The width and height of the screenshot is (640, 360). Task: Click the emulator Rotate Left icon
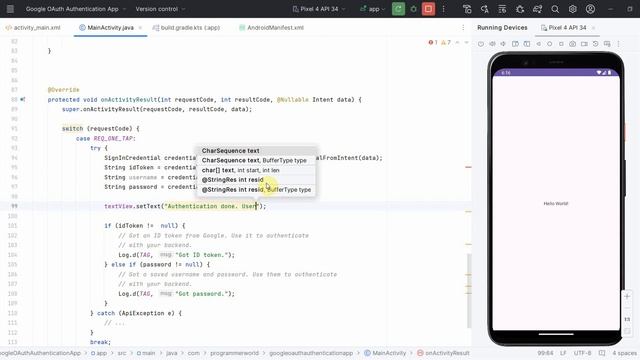(515, 44)
